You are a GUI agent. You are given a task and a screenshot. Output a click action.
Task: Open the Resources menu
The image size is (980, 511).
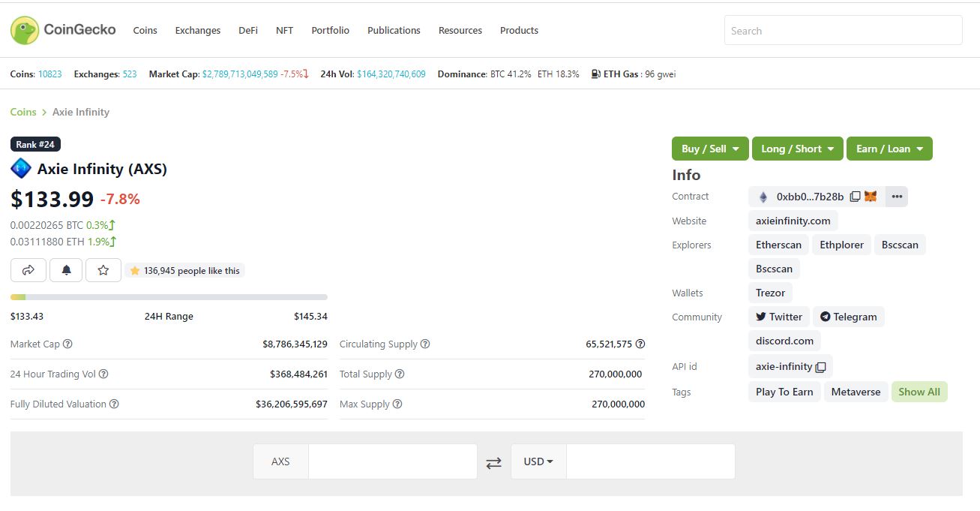point(460,31)
